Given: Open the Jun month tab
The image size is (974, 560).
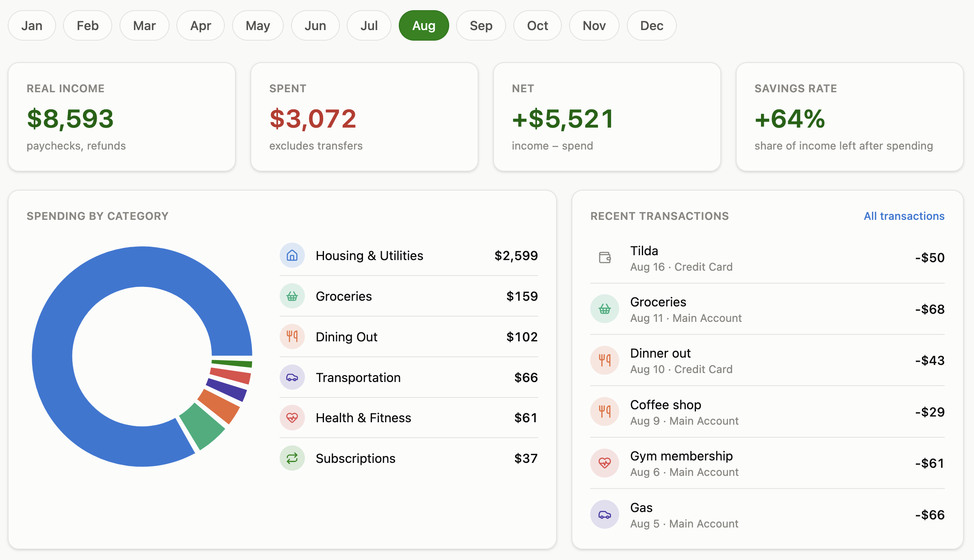Looking at the screenshot, I should tap(315, 26).
